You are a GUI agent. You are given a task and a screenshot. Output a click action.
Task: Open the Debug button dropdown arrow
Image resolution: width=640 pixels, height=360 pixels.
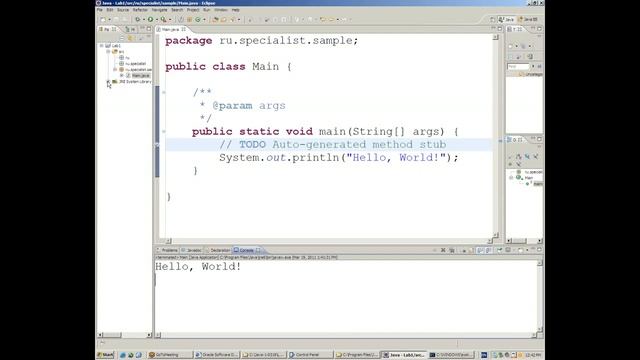pyautogui.click(x=144, y=20)
